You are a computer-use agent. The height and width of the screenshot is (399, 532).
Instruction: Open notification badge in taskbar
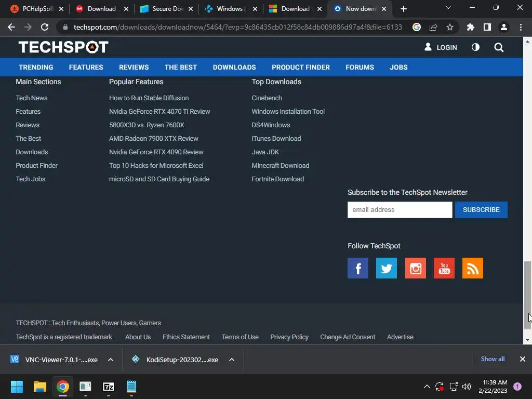pyautogui.click(x=517, y=387)
